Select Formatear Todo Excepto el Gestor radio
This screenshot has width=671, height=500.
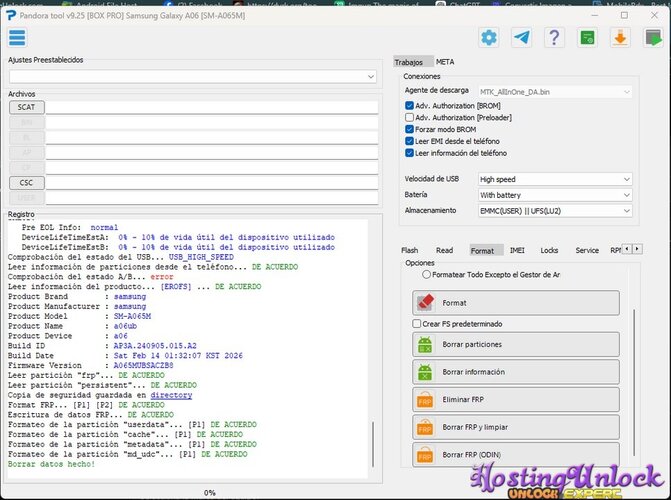point(426,274)
